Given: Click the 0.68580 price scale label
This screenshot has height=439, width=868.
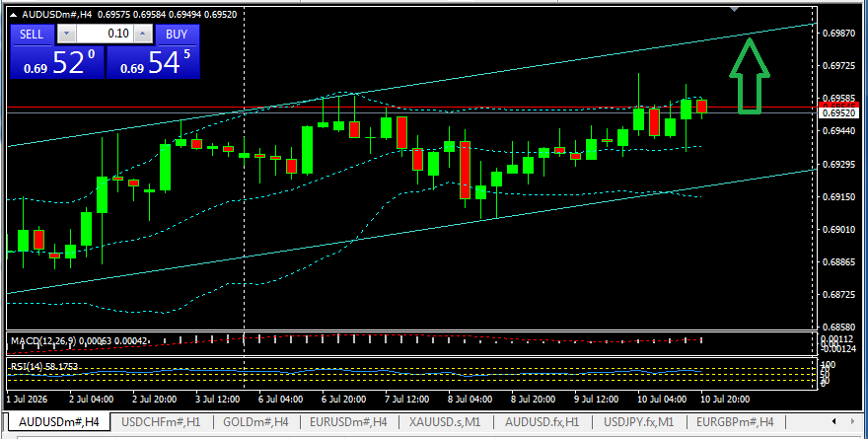Looking at the screenshot, I should [839, 328].
